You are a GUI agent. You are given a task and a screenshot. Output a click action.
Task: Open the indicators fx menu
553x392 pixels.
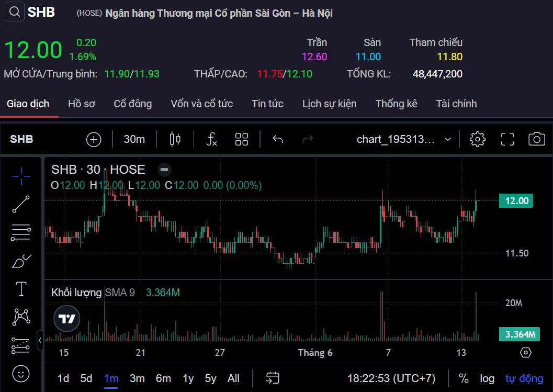pyautogui.click(x=211, y=139)
